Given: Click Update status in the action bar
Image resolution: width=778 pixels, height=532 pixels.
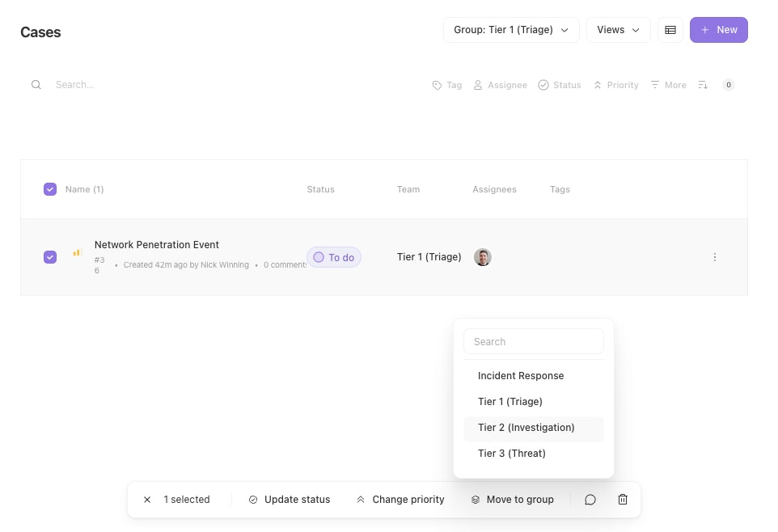Looking at the screenshot, I should pos(290,500).
